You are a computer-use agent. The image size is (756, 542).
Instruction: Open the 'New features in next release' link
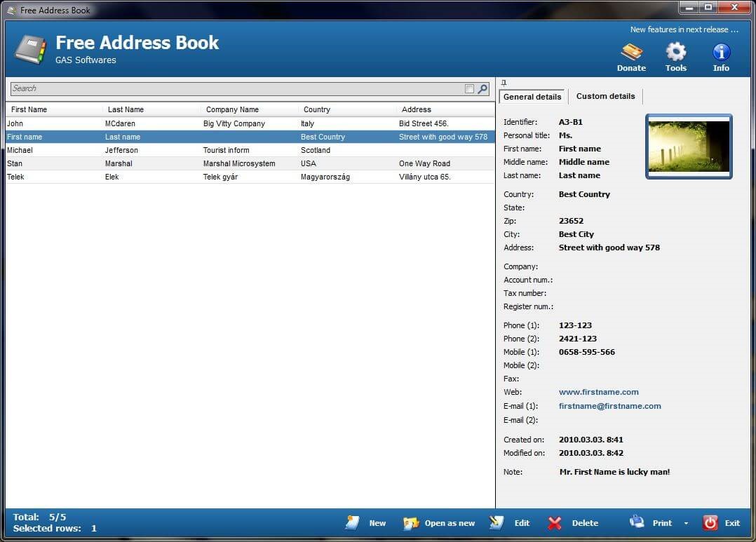[x=684, y=29]
